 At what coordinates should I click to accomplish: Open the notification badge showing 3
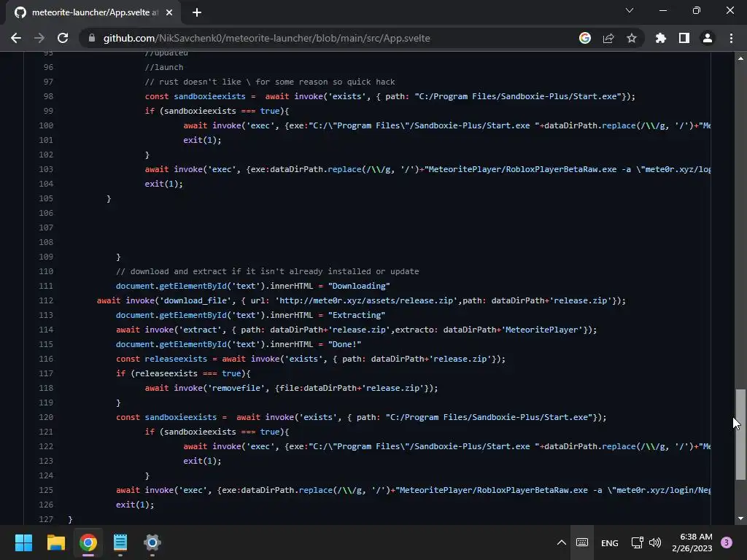coord(727,542)
